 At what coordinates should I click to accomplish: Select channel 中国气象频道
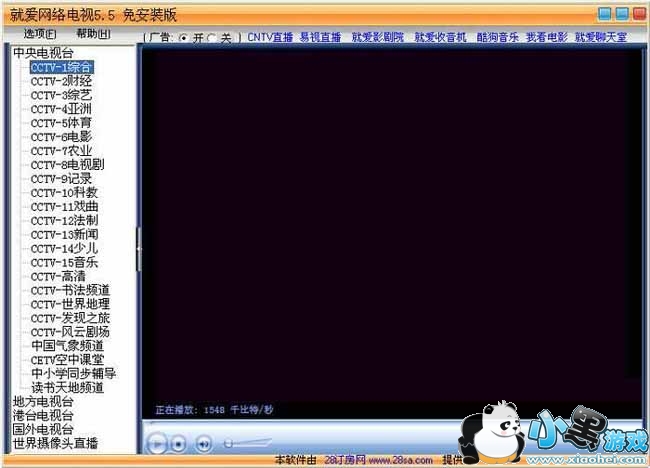(68, 346)
